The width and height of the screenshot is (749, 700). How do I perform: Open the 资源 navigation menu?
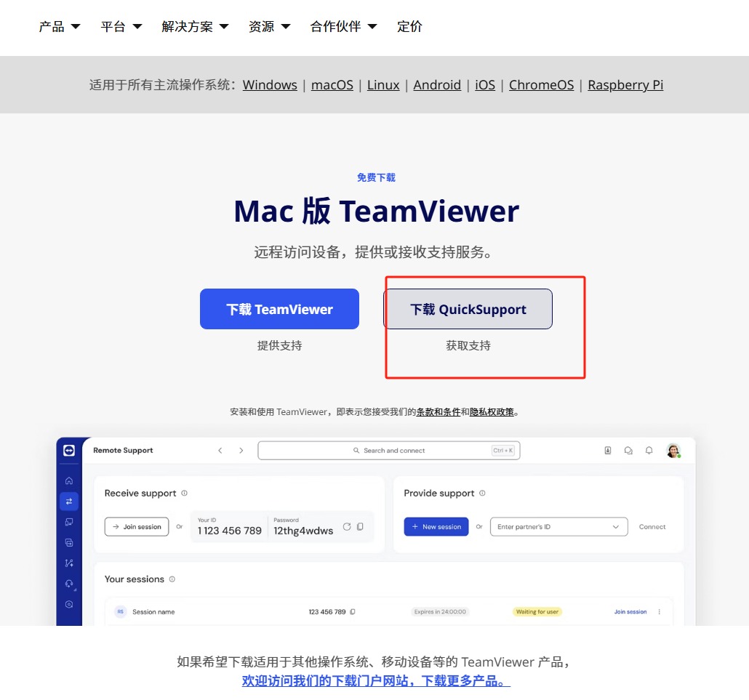click(x=269, y=27)
